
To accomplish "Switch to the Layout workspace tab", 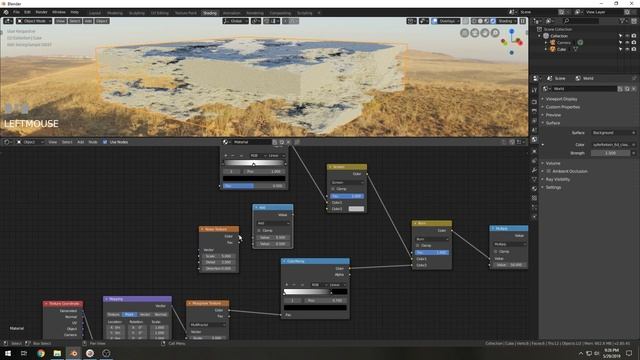I will pyautogui.click(x=95, y=13).
